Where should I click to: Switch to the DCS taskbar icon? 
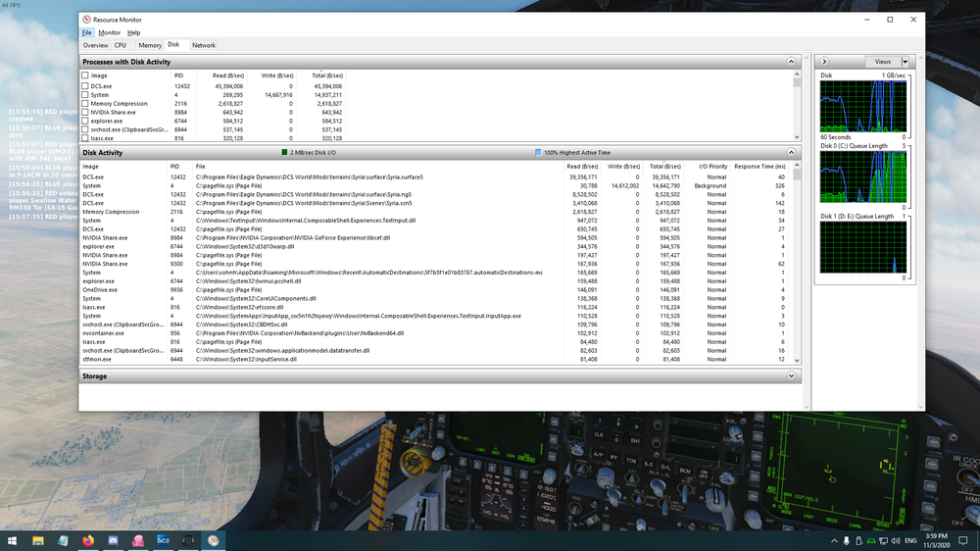point(163,540)
